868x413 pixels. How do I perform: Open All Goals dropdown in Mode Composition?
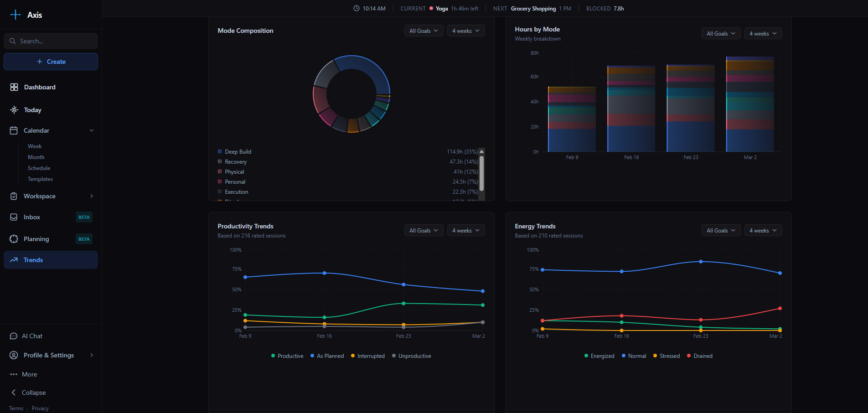tap(424, 31)
